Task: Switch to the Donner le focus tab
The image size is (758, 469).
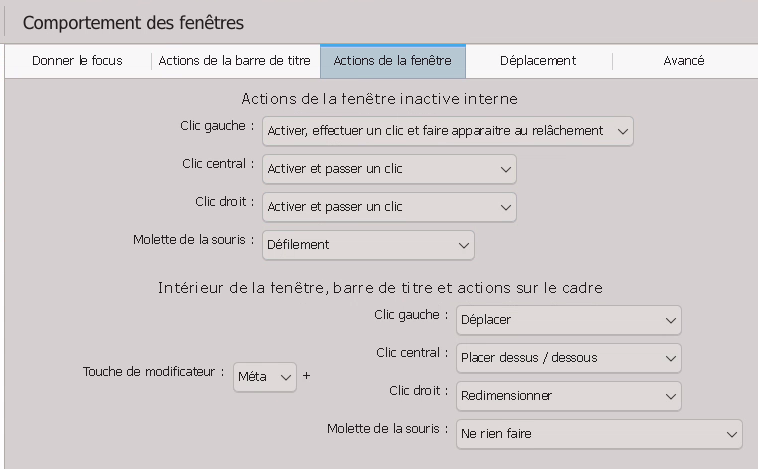Action: (77, 61)
